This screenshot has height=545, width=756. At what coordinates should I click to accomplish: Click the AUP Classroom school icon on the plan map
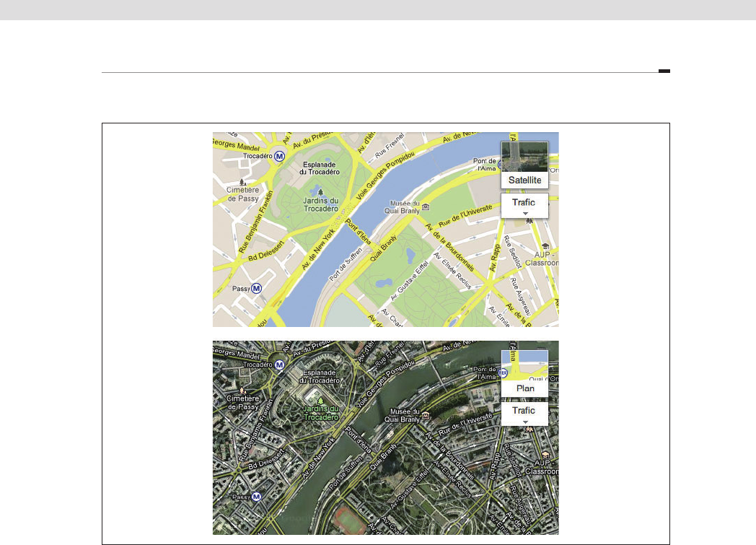pyautogui.click(x=545, y=246)
